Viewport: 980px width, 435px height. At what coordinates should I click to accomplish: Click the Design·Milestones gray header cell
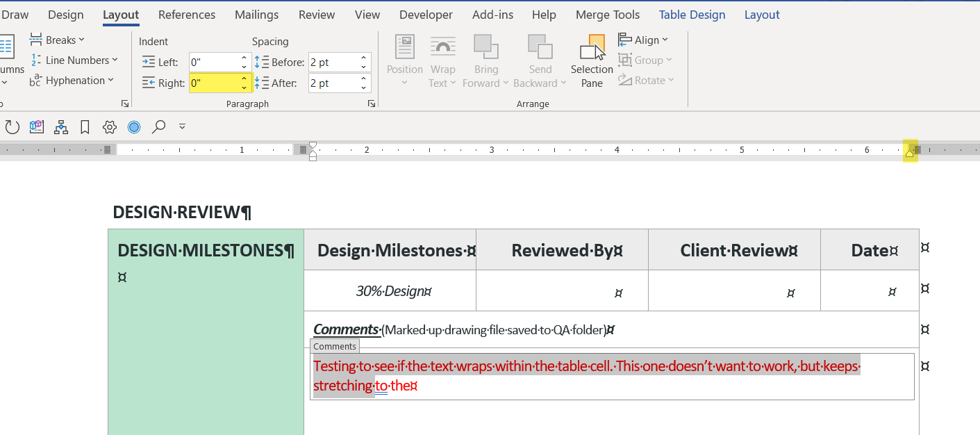pos(390,250)
